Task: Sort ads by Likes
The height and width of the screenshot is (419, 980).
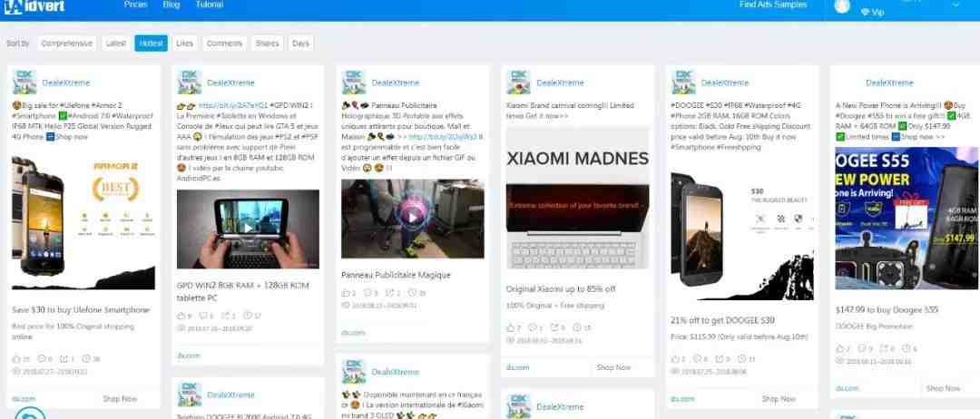Action: click(x=185, y=44)
